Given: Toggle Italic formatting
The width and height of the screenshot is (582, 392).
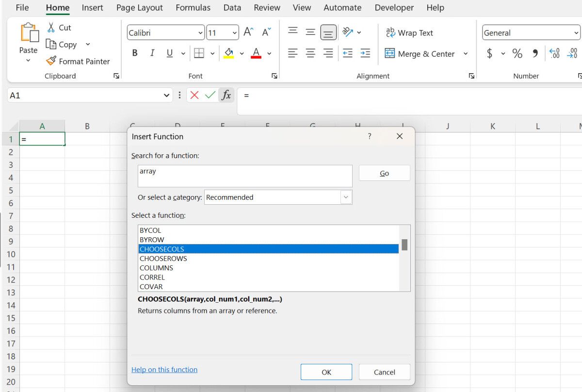Looking at the screenshot, I should [152, 53].
